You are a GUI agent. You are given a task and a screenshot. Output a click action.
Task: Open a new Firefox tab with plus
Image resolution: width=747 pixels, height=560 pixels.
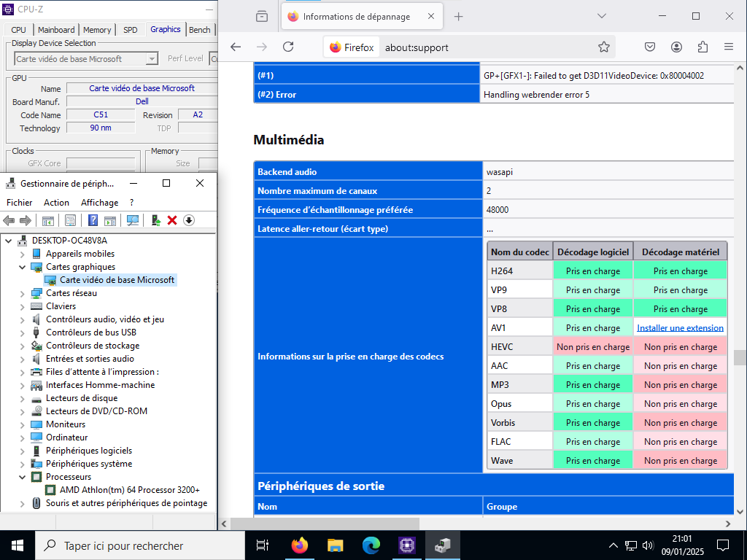click(x=458, y=17)
